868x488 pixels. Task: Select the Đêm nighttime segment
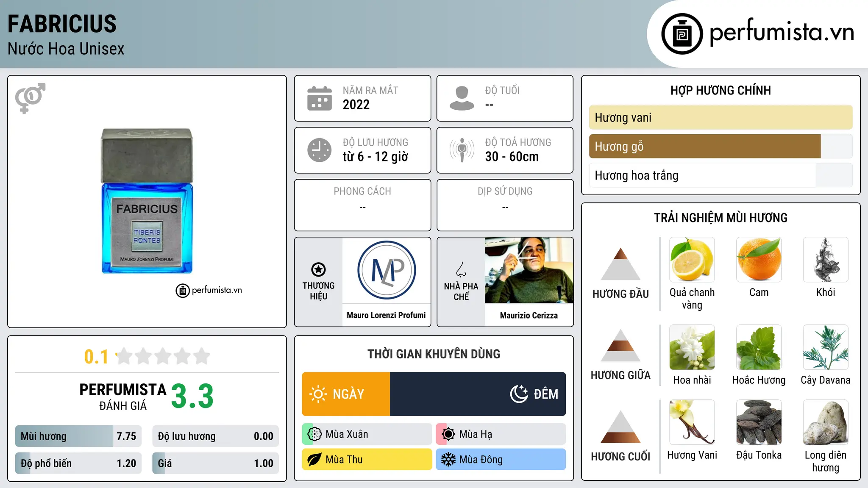click(478, 394)
